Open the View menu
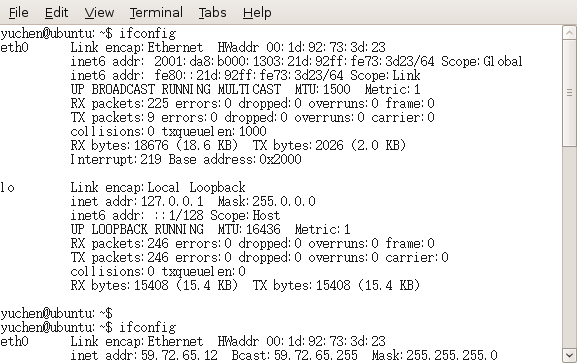Viewport: 577px width, 363px height. point(99,13)
